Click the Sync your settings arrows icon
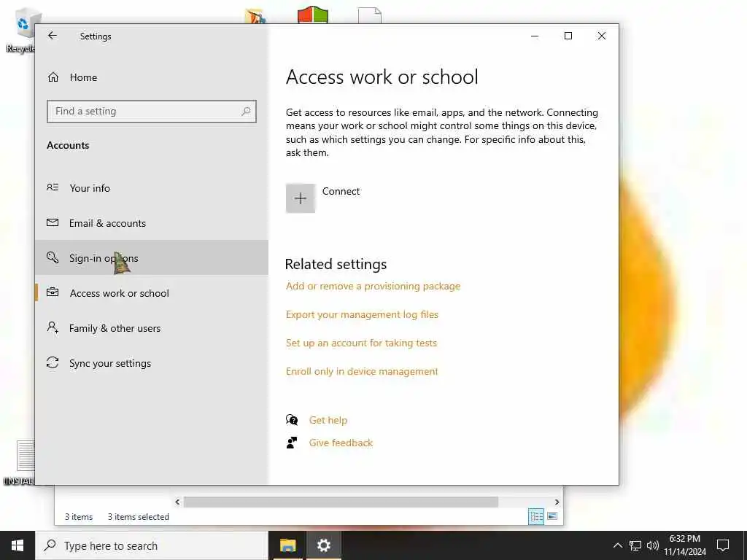The width and height of the screenshot is (747, 560). click(x=53, y=363)
